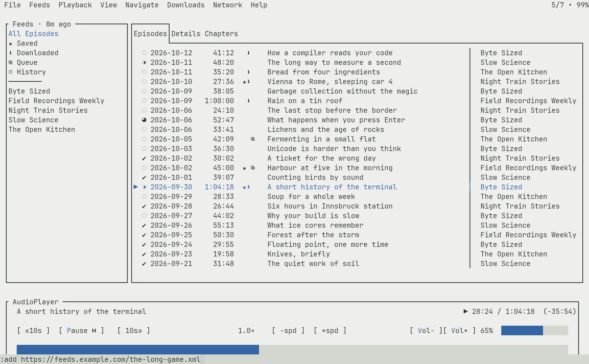
Task: Click queue icon on Harbour at five row
Action: point(253,168)
